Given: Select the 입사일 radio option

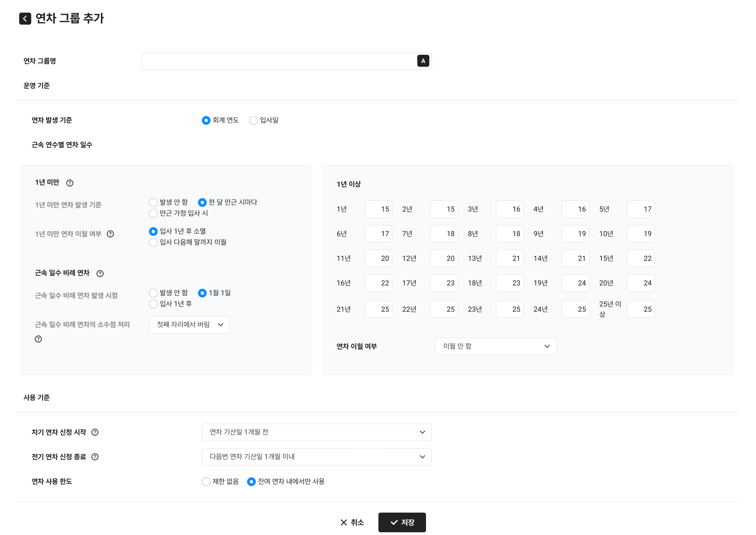Looking at the screenshot, I should (253, 120).
